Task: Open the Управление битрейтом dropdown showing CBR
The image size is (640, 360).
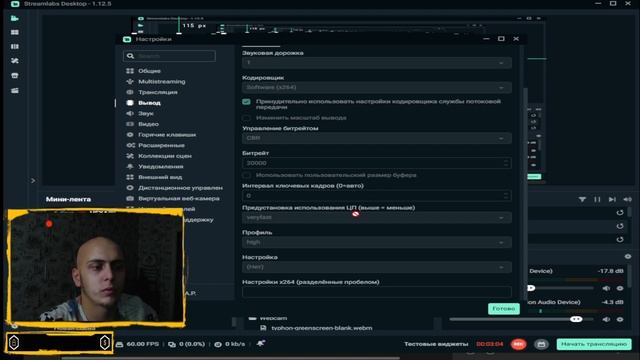Action: [377, 138]
